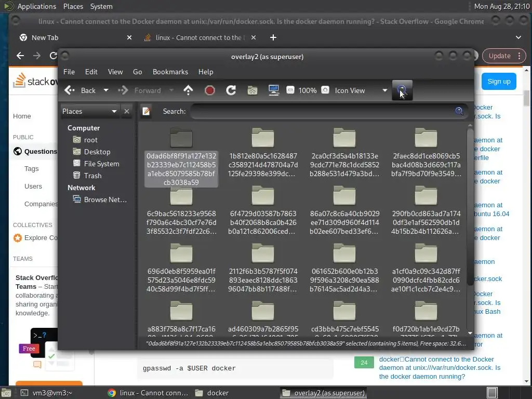Switch to docker window in taskbar

coord(212,393)
